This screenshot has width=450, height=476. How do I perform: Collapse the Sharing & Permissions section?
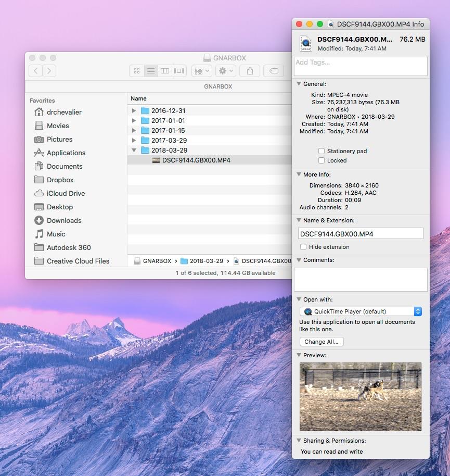point(299,440)
